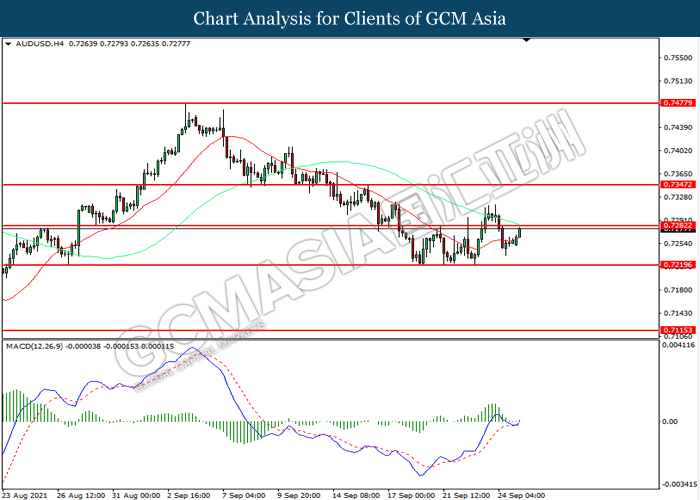Click the black chart shift marker triangle

(526, 40)
